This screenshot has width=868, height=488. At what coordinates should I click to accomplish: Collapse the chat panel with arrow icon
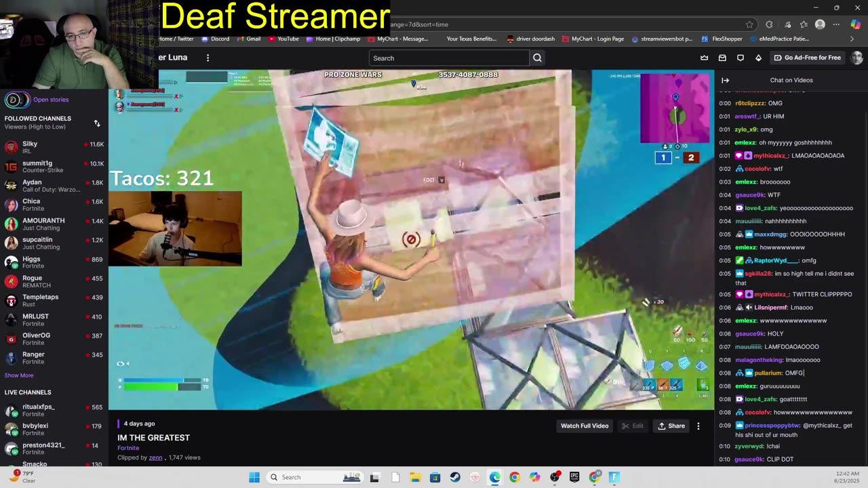725,80
